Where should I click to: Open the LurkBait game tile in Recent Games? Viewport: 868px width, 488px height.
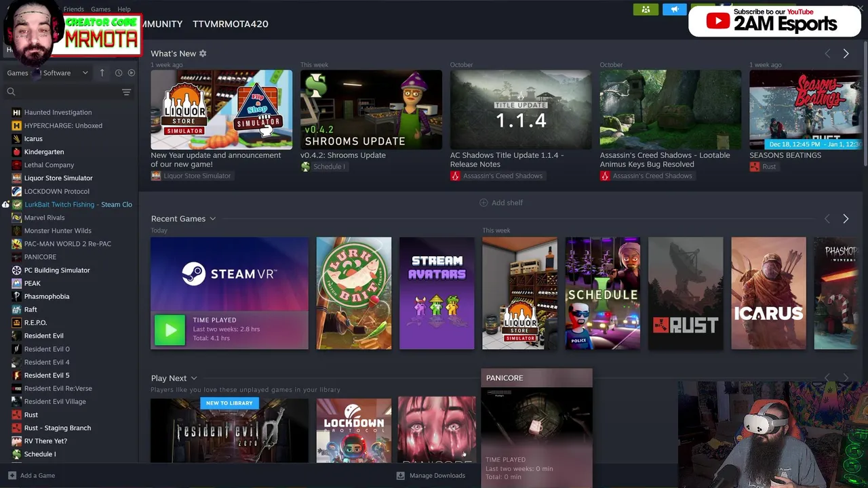354,293
